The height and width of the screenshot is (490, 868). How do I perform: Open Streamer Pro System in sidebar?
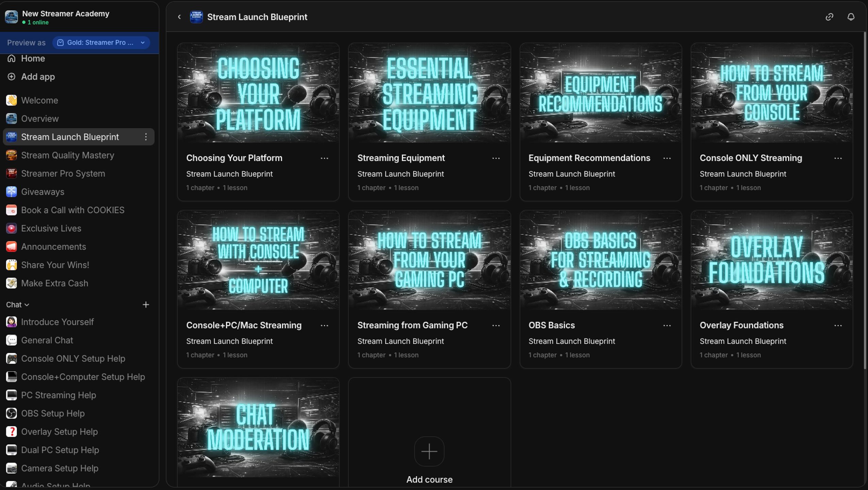(79, 174)
